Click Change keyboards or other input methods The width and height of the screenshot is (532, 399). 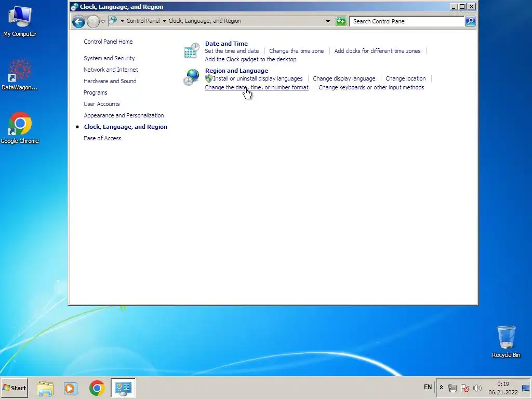[371, 87]
